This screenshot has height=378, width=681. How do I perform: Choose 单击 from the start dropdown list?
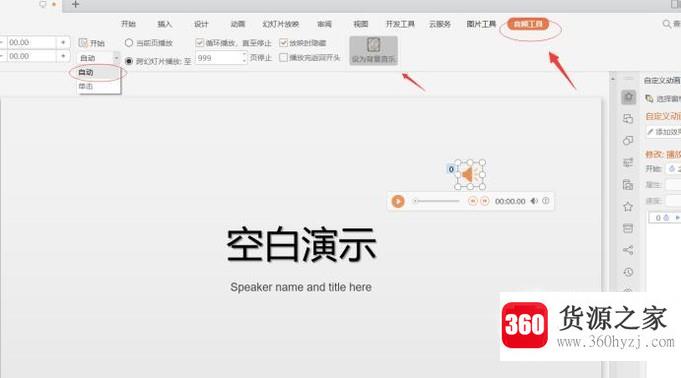(x=98, y=86)
